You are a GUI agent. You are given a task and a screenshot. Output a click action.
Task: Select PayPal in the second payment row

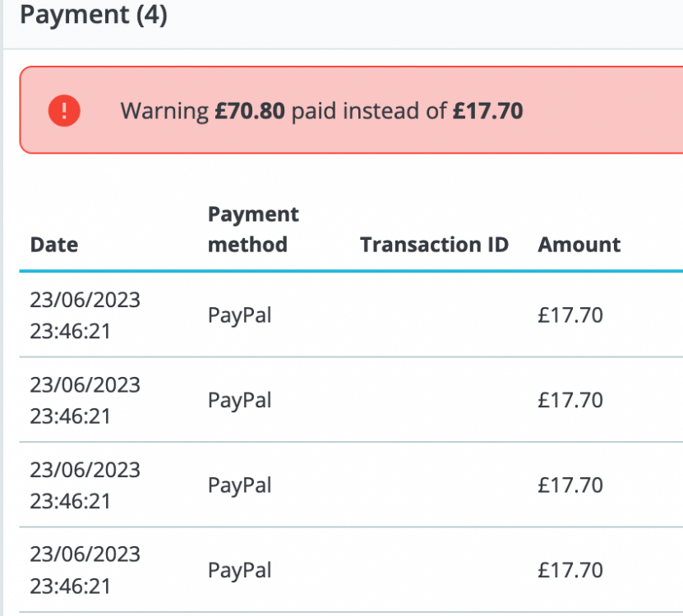[x=239, y=400]
